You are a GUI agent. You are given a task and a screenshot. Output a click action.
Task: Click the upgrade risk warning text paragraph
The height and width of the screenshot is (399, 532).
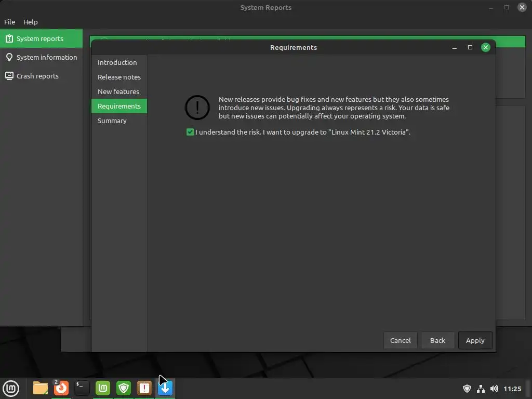334,108
